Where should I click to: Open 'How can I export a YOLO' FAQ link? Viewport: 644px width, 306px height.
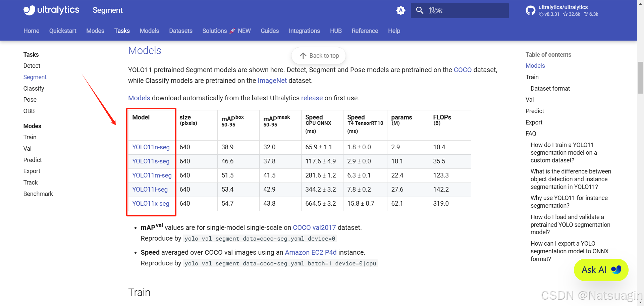pyautogui.click(x=570, y=251)
